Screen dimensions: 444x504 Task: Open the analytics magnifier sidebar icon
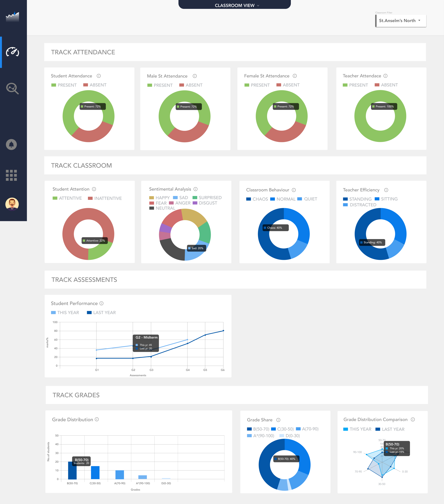(12, 88)
